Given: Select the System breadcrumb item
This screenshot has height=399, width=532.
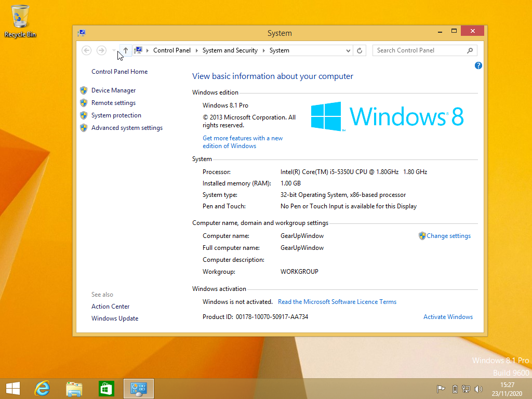Looking at the screenshot, I should click(279, 50).
